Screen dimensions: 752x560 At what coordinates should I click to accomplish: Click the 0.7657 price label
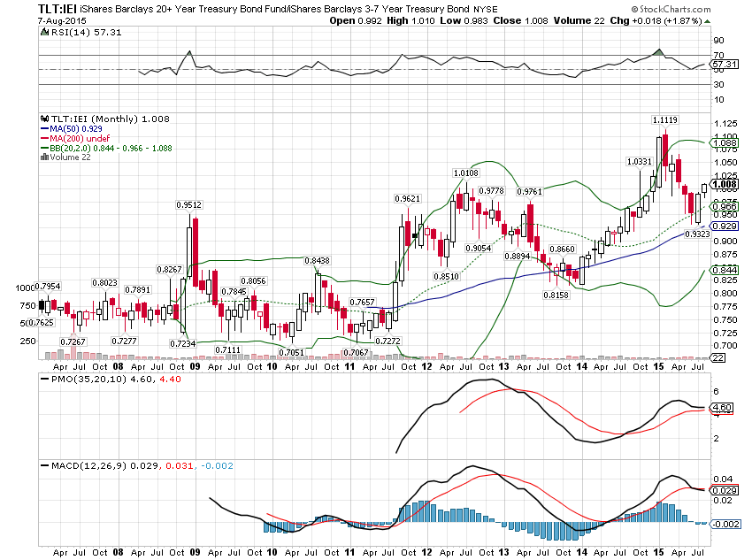point(362,302)
